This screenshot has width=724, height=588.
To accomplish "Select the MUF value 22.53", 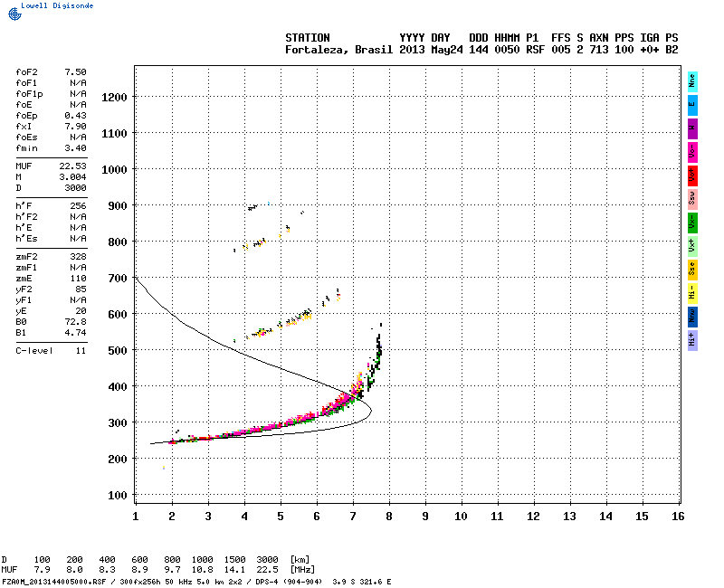I will [x=73, y=166].
